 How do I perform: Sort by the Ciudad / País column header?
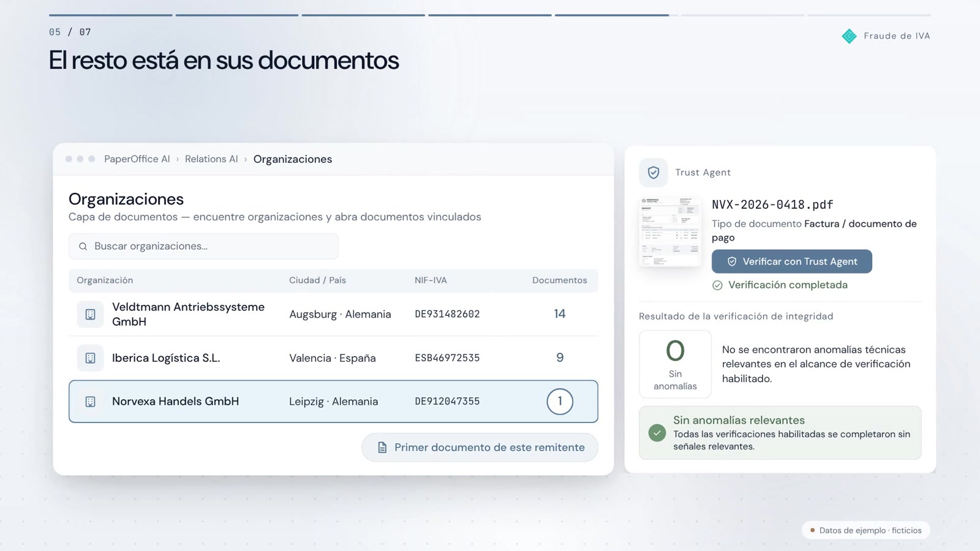coord(317,280)
